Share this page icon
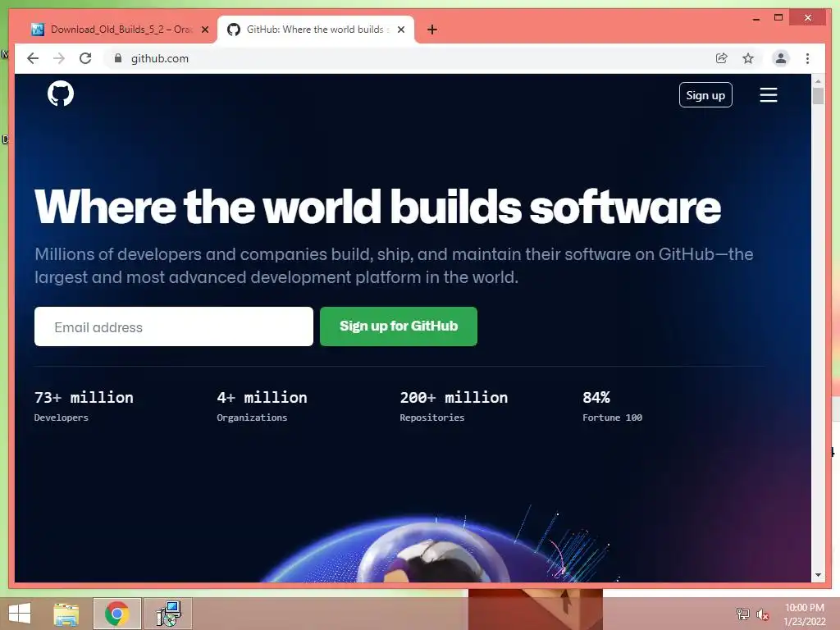 pyautogui.click(x=722, y=58)
